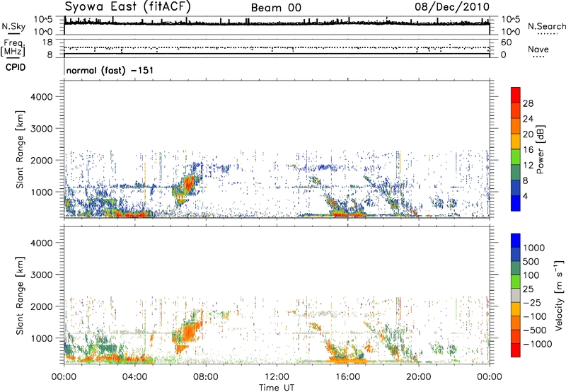Click Power colorbar value '24'
The width and height of the screenshot is (566, 392).
tap(528, 119)
